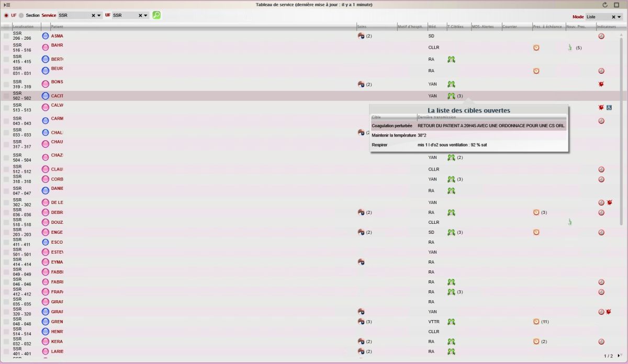The height and width of the screenshot is (364, 628).
Task: Click the clock icon in GREN row
Action: pos(536,322)
